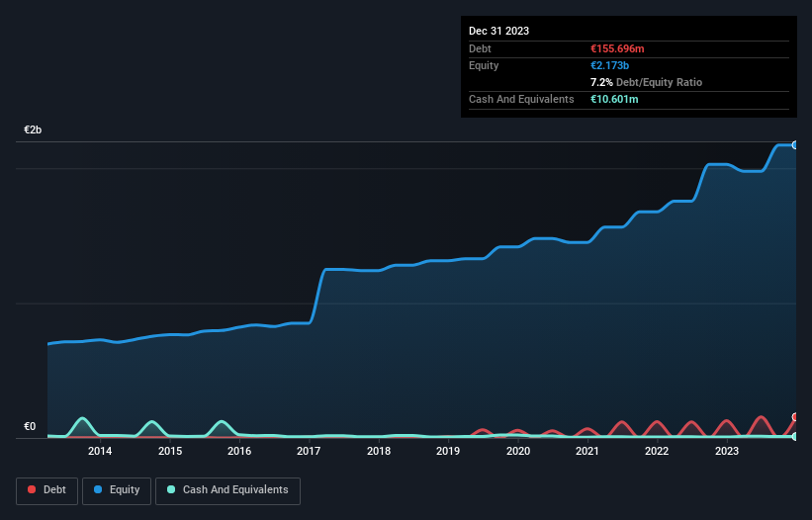Viewport: 812px width, 520px height.
Task: Select the 2017 x-axis label
Action: [x=309, y=451]
